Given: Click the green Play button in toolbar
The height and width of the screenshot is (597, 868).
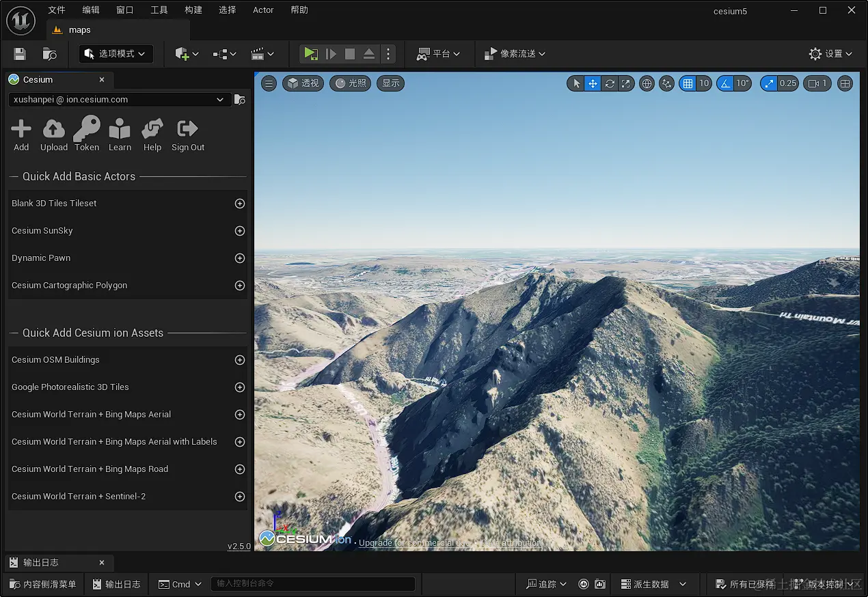Looking at the screenshot, I should (310, 54).
